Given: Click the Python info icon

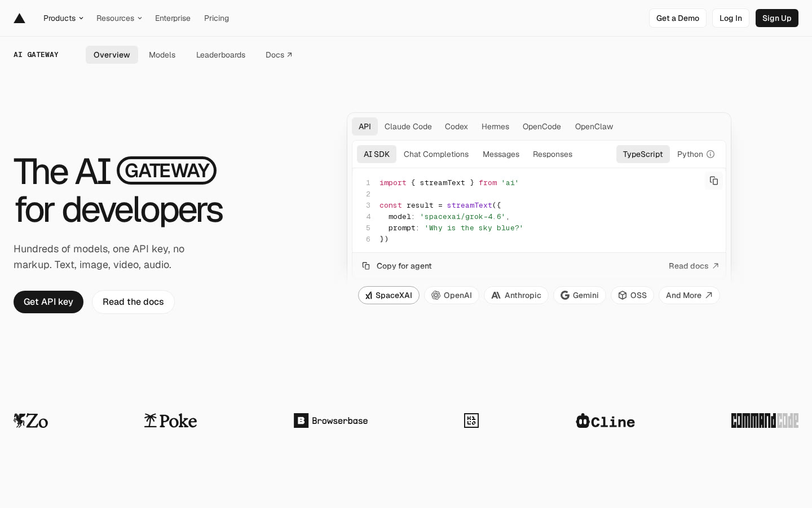Looking at the screenshot, I should click(x=710, y=154).
